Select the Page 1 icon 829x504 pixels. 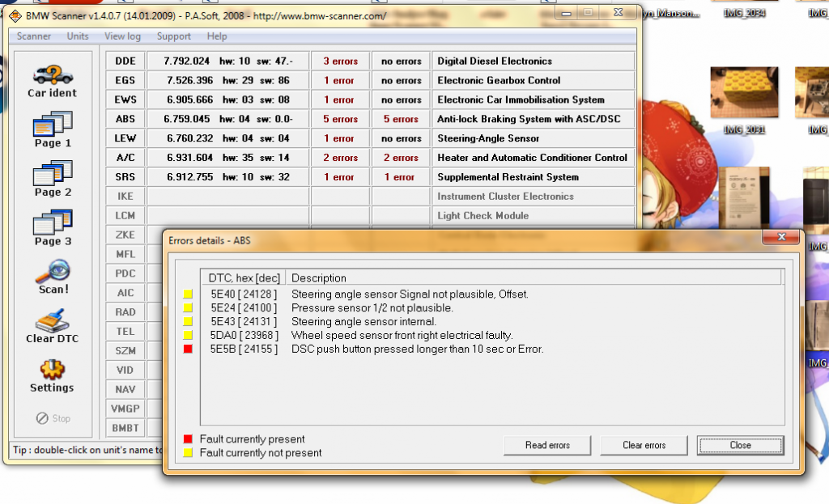[53, 124]
